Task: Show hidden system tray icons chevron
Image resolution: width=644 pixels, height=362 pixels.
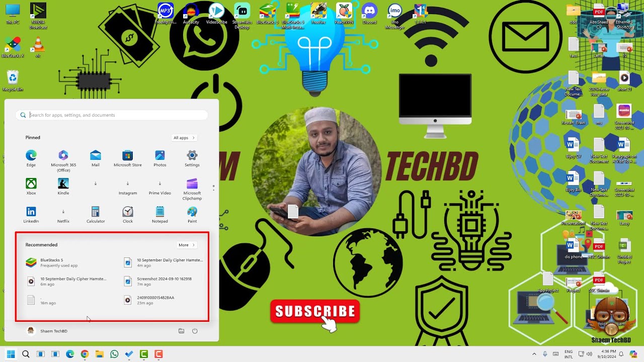Action: (534, 354)
